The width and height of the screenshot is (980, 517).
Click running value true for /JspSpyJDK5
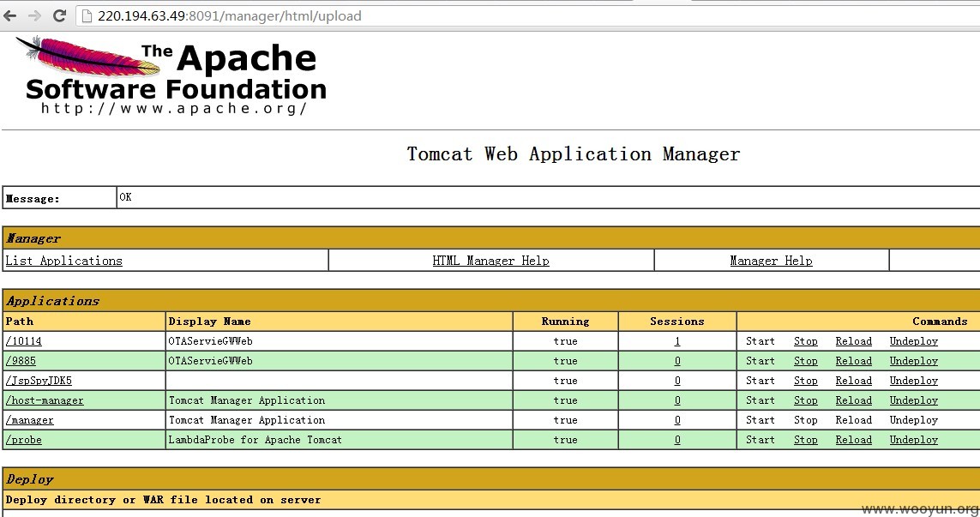(565, 381)
